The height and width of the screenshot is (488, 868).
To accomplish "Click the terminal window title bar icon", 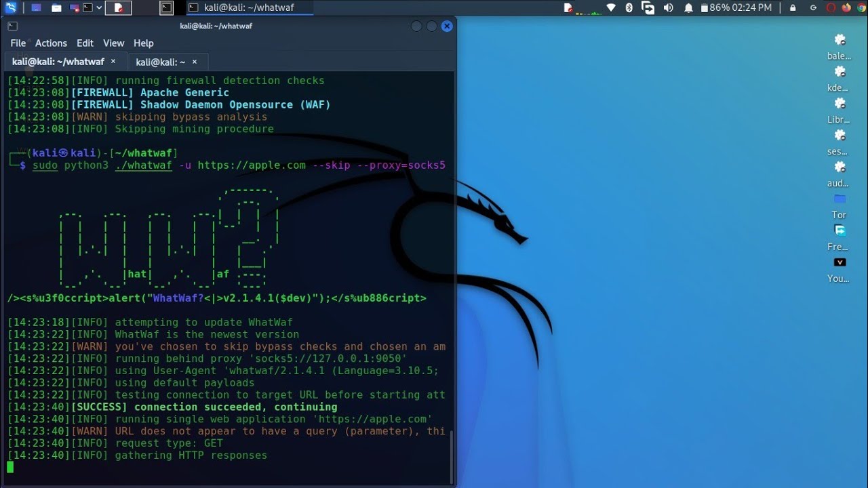I will tap(12, 26).
